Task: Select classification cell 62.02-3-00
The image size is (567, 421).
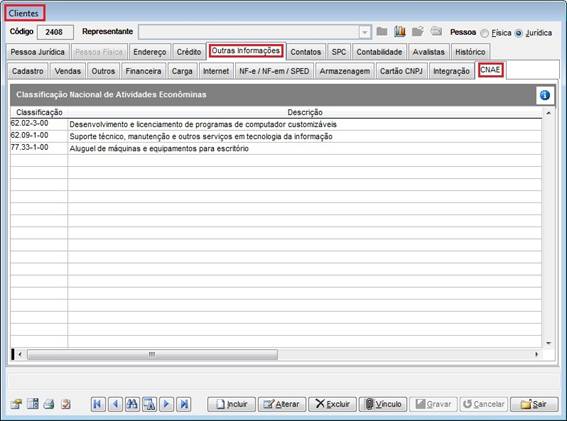Action: [39, 124]
